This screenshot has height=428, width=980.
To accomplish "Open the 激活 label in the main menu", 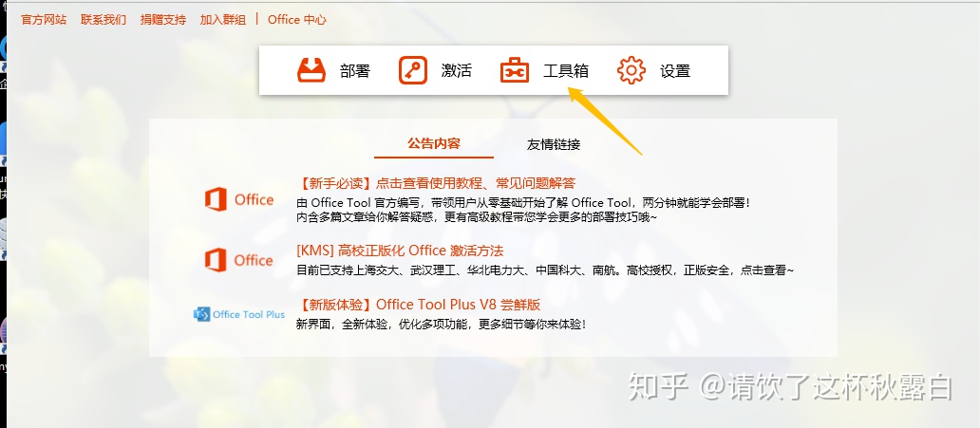I will tap(456, 71).
